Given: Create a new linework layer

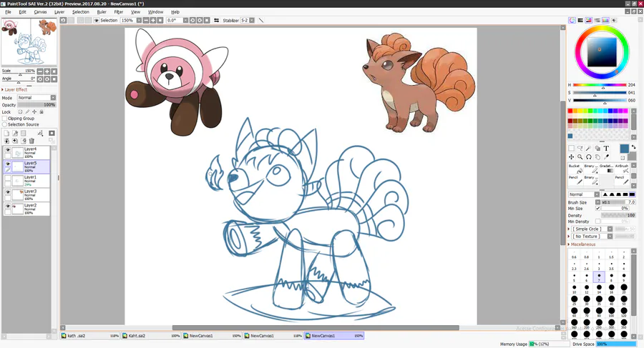Looking at the screenshot, I should 15,134.
